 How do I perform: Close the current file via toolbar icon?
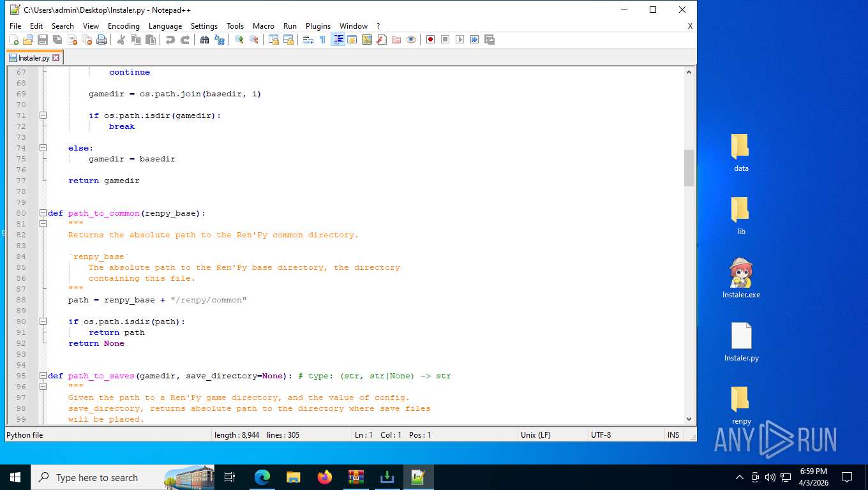click(72, 40)
